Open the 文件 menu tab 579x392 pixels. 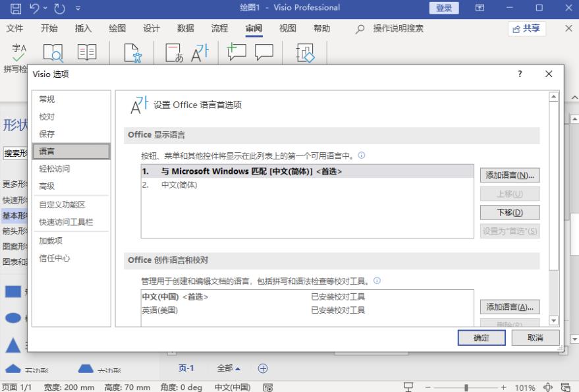point(14,28)
